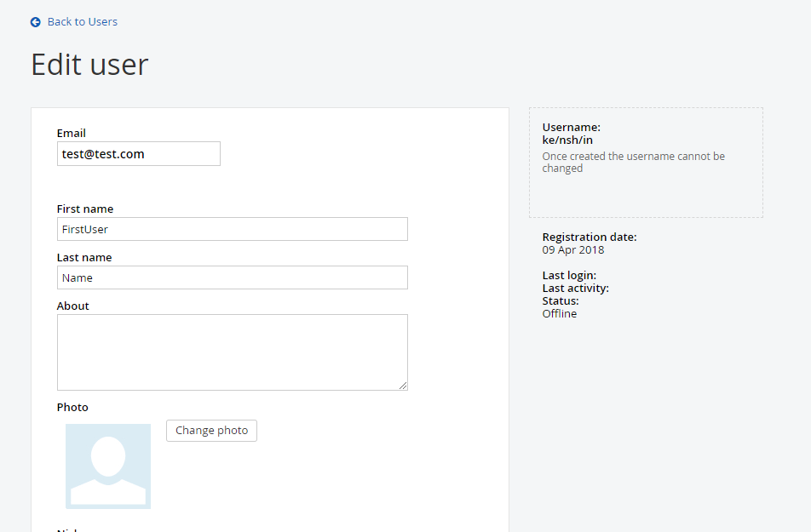Image resolution: width=811 pixels, height=532 pixels.
Task: Click the About label above textarea
Action: 73,306
